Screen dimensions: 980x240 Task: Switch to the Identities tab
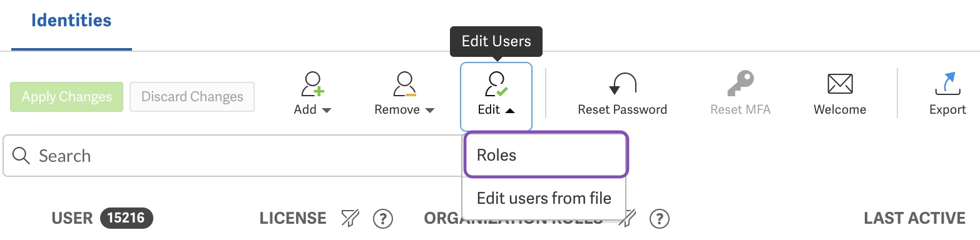pos(71,21)
